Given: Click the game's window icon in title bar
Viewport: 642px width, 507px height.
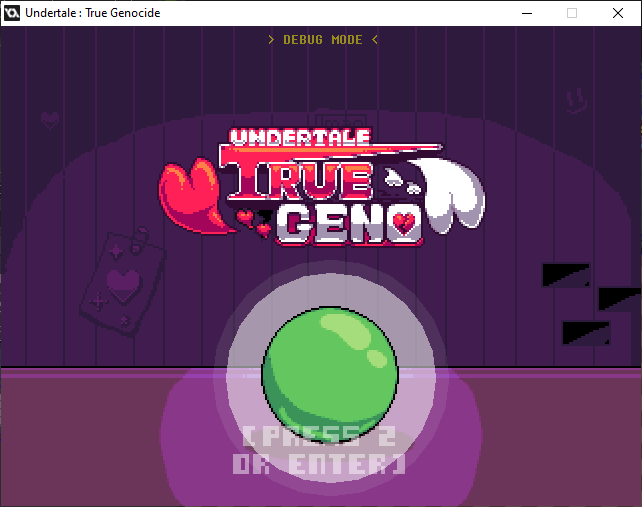Looking at the screenshot, I should 12,13.
